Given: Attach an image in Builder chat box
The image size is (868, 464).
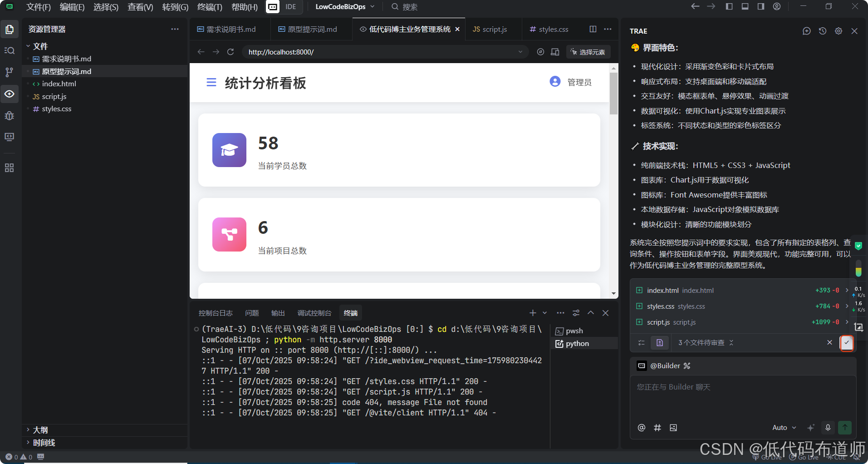Looking at the screenshot, I should [x=673, y=427].
